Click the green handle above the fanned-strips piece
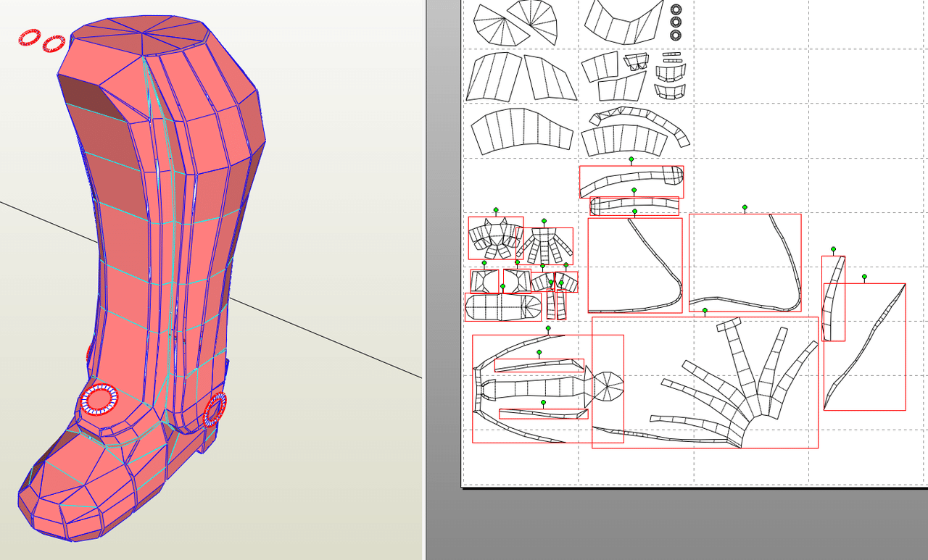 pyautogui.click(x=705, y=311)
